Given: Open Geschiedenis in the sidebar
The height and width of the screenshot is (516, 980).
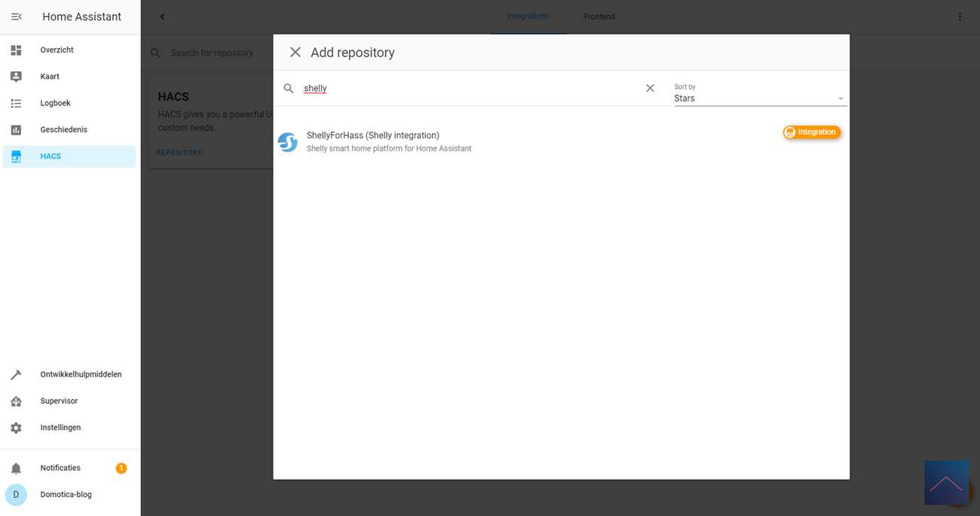Looking at the screenshot, I should click(x=69, y=130).
